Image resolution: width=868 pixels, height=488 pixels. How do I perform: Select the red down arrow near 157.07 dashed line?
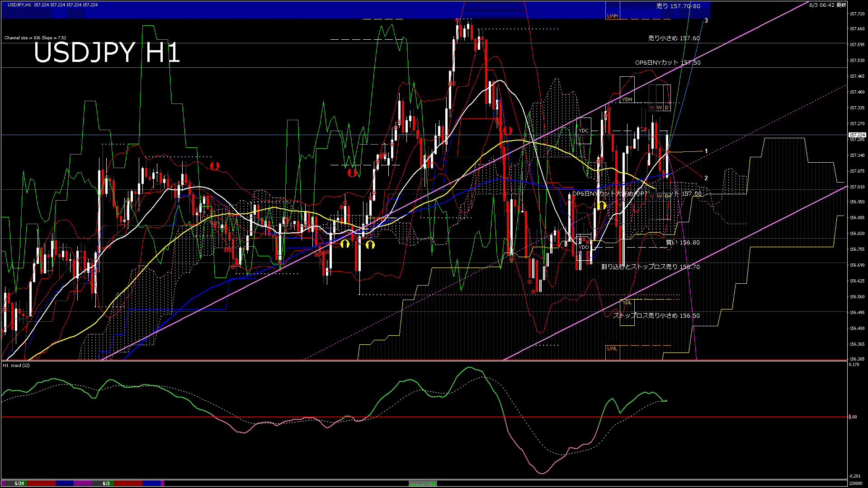[352, 172]
